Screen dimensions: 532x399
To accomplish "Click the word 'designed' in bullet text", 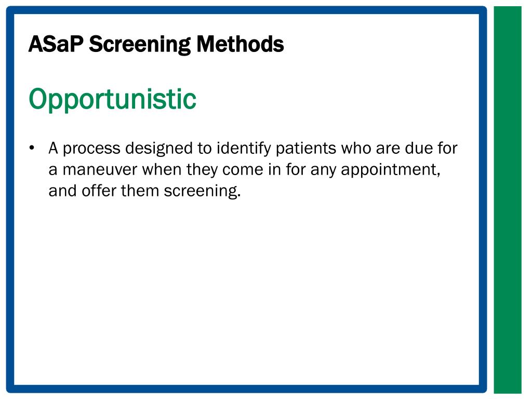I will click(x=159, y=149).
